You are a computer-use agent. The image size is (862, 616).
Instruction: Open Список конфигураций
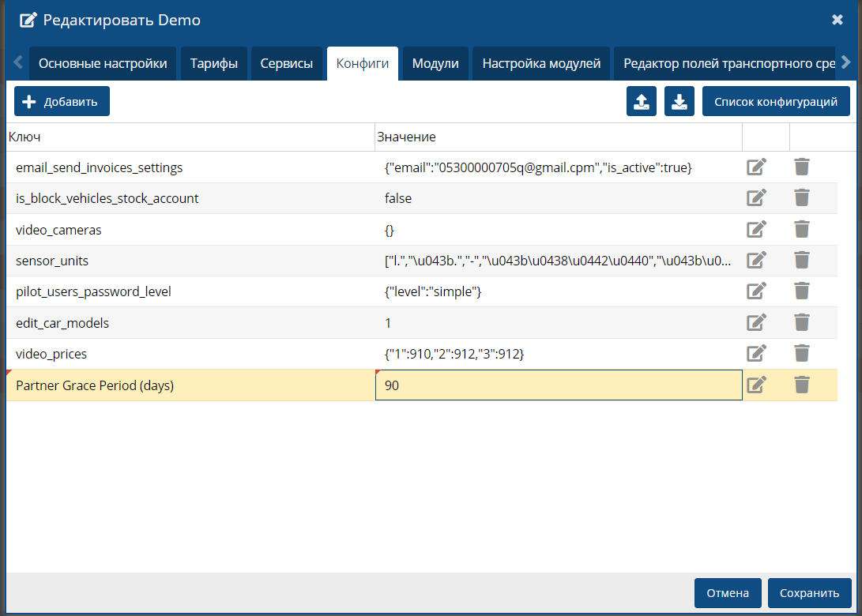point(776,101)
